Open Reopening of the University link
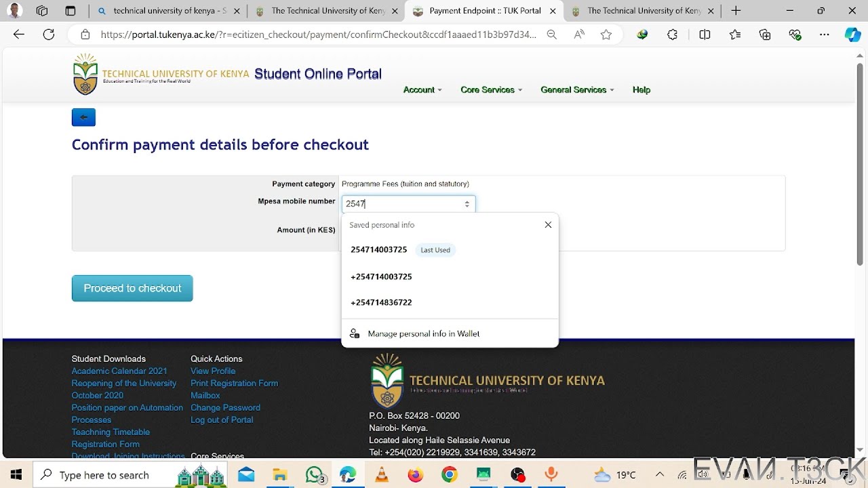The width and height of the screenshot is (868, 488). [124, 383]
